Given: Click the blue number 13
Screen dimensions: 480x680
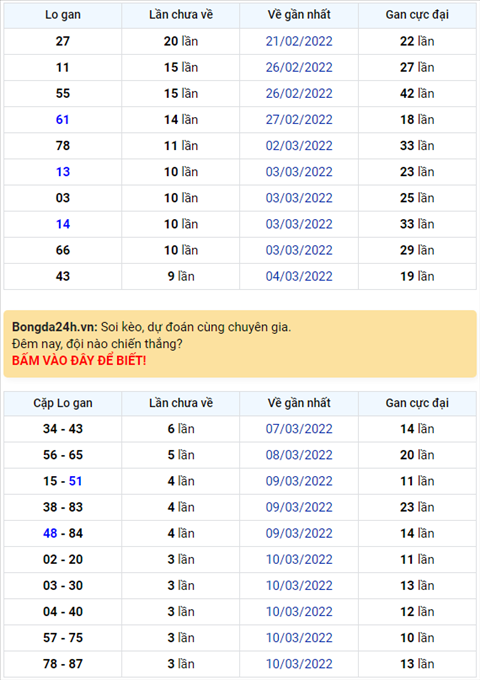Looking at the screenshot, I should (x=62, y=172).
